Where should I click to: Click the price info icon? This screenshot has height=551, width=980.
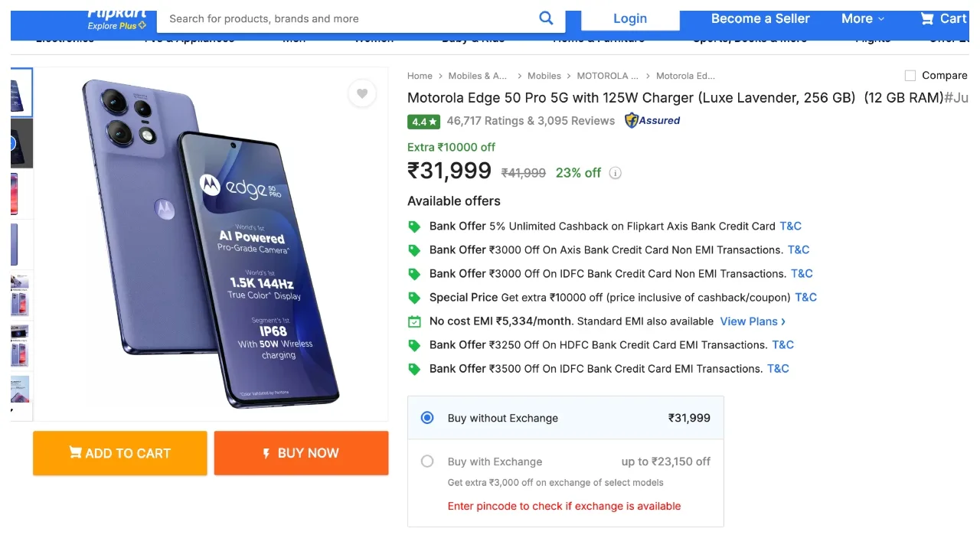[x=615, y=173]
